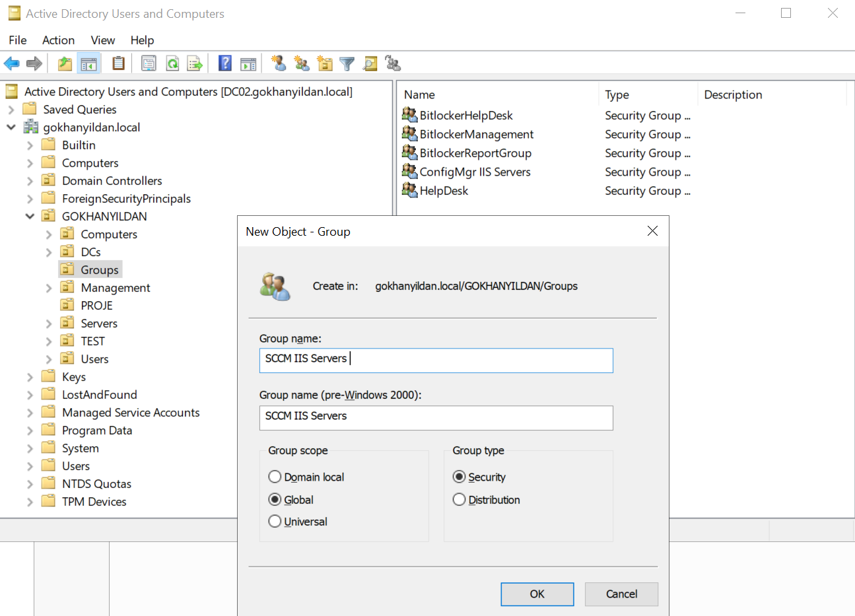
Task: Expand DCs organizational unit
Action: coord(49,252)
